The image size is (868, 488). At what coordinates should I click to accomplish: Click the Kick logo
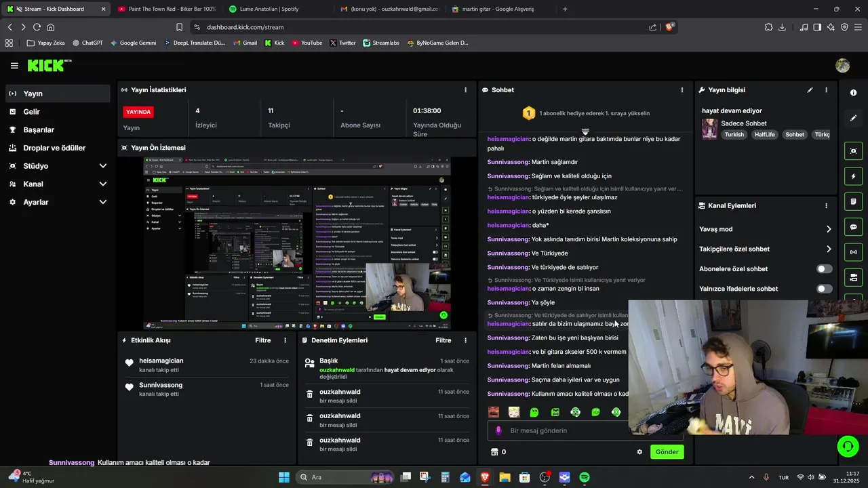coord(49,65)
